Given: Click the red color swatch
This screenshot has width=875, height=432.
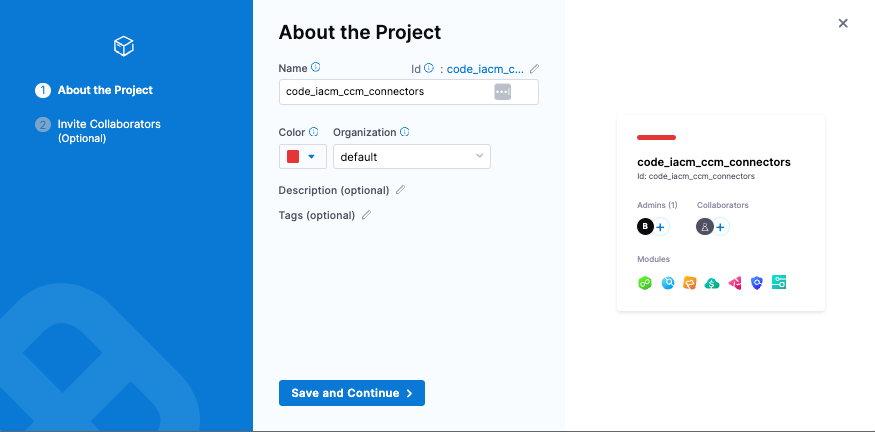Looking at the screenshot, I should pyautogui.click(x=293, y=156).
